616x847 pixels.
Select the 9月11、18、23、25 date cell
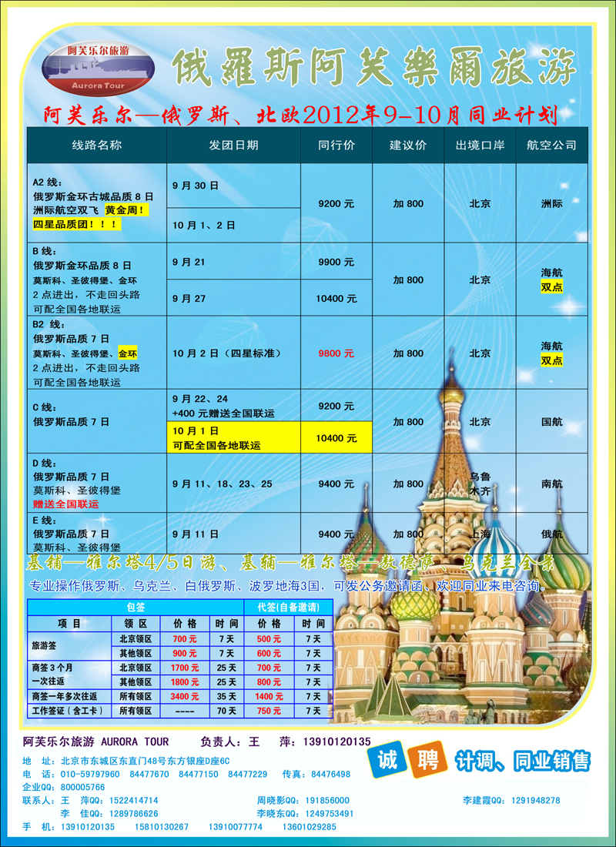[233, 484]
